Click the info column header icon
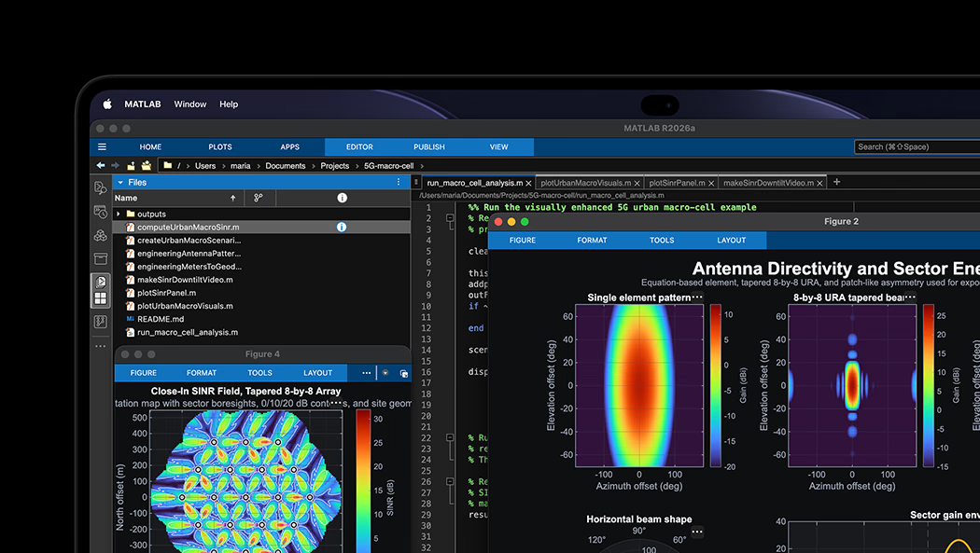Screen dimensions: 980x553 pos(342,198)
